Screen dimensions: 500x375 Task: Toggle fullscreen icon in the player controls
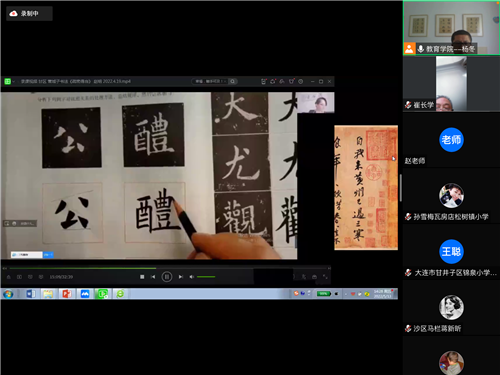point(325,277)
